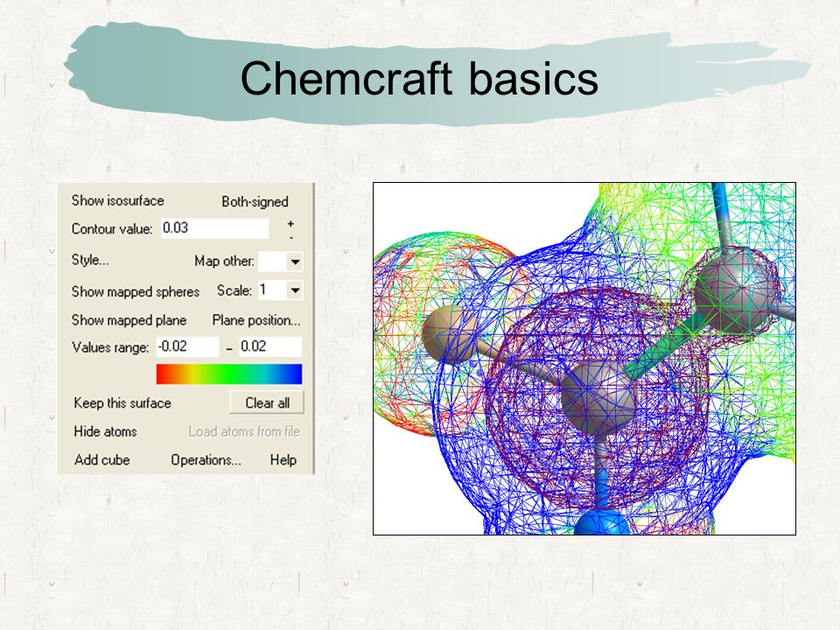Click Load atoms from file

point(244,431)
